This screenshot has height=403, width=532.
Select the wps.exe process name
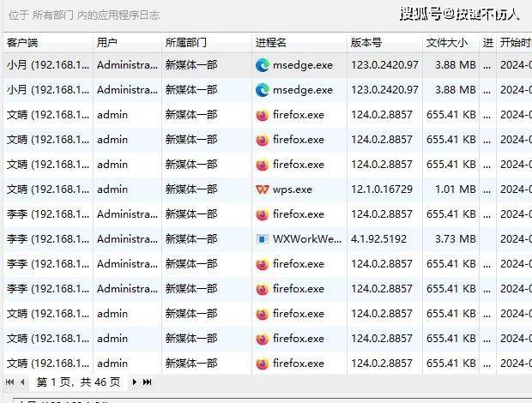pos(293,189)
